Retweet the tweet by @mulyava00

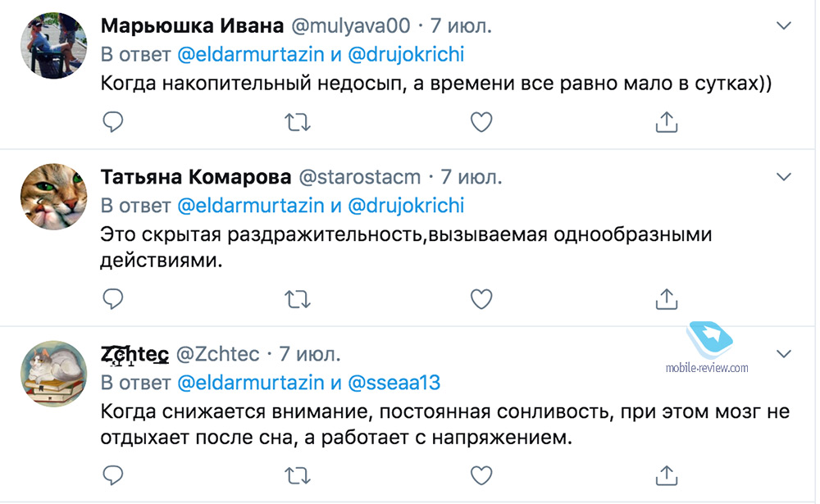pyautogui.click(x=298, y=122)
